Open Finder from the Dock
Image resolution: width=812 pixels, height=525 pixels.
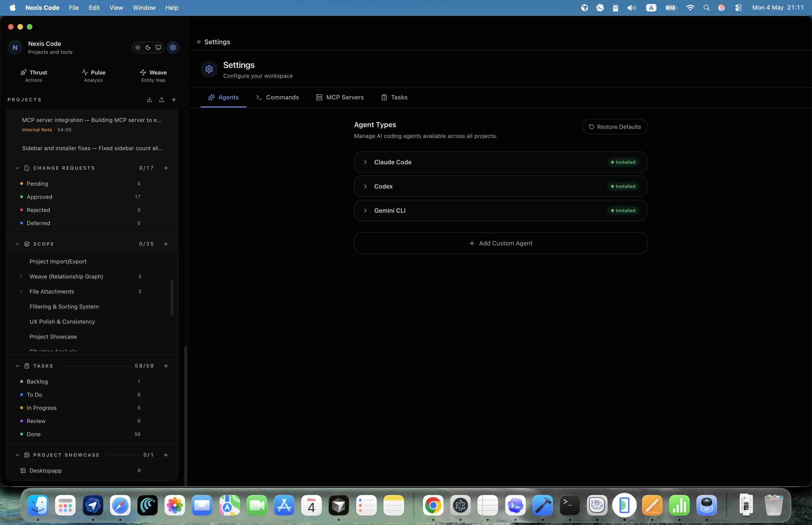point(38,505)
